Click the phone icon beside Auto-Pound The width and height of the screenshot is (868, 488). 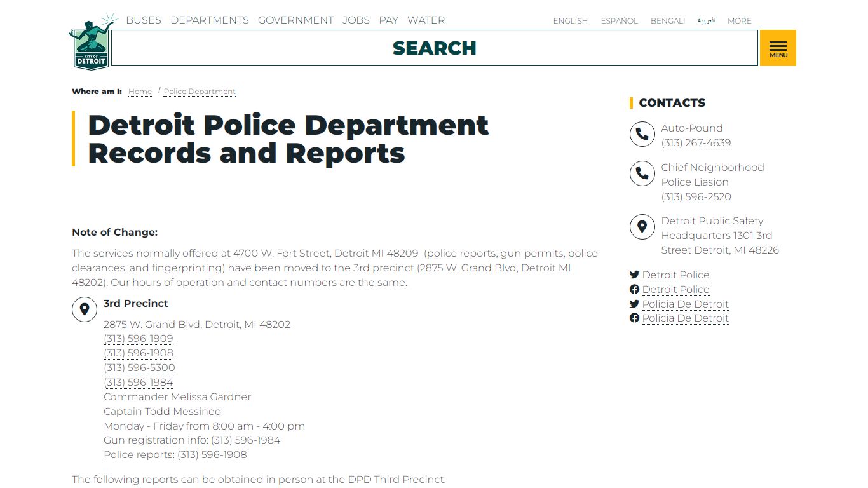coord(642,134)
